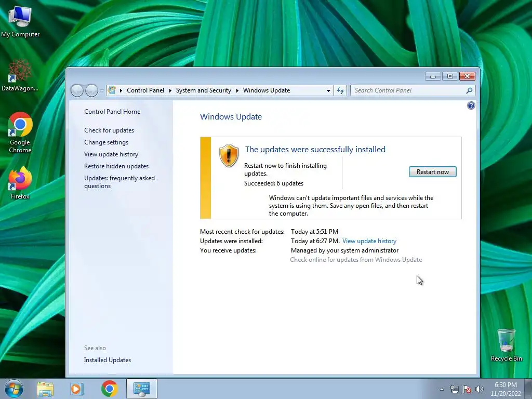Click 'The updates were successfully installed' heading

click(315, 149)
